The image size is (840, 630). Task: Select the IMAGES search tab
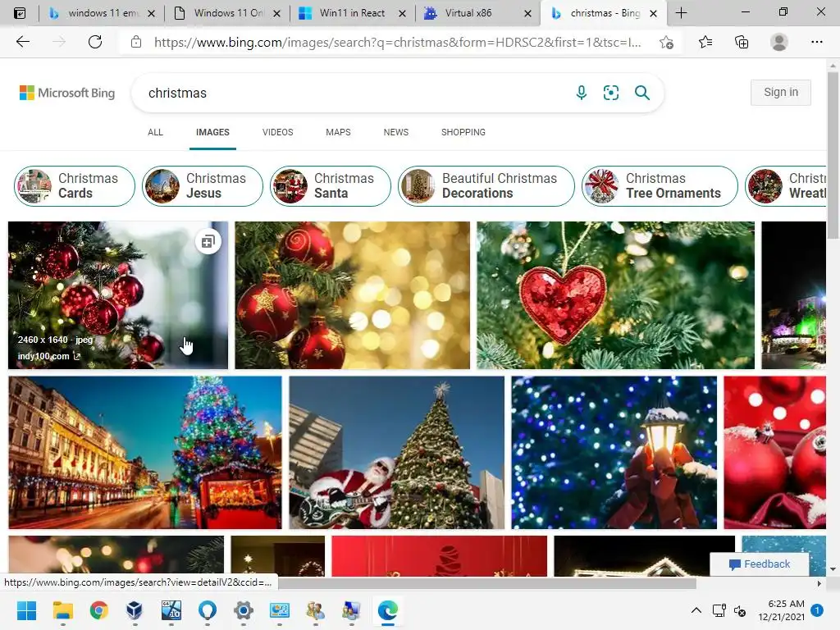tap(212, 132)
